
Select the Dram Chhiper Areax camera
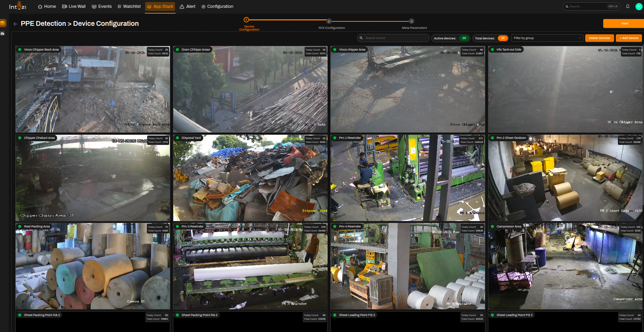250,89
